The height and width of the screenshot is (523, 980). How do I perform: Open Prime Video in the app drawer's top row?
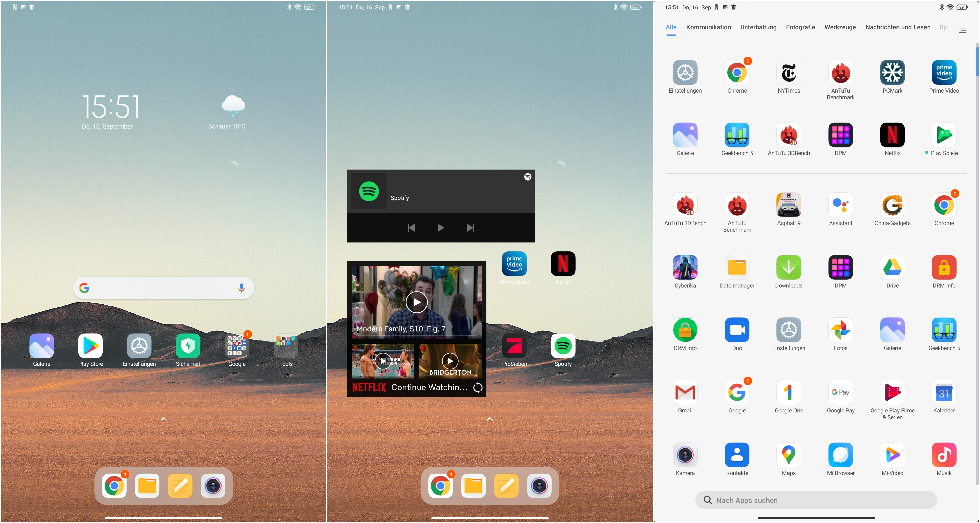(x=944, y=72)
